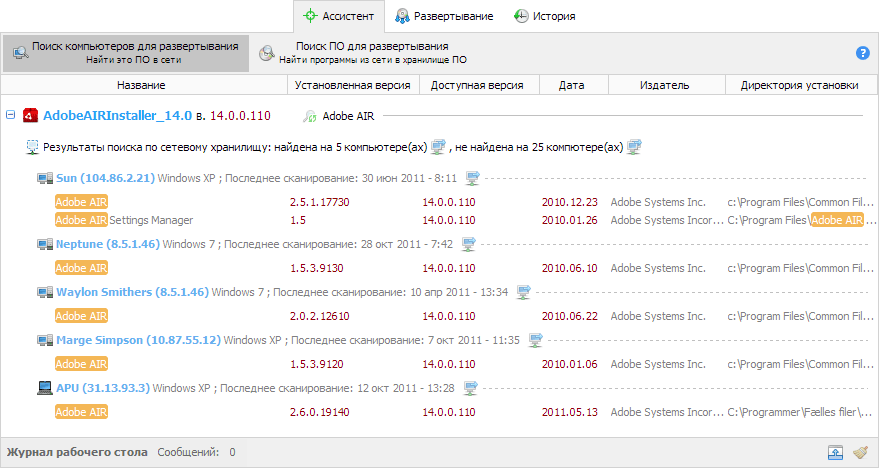Click the clear log broom icon
879x468 pixels.
[860, 452]
